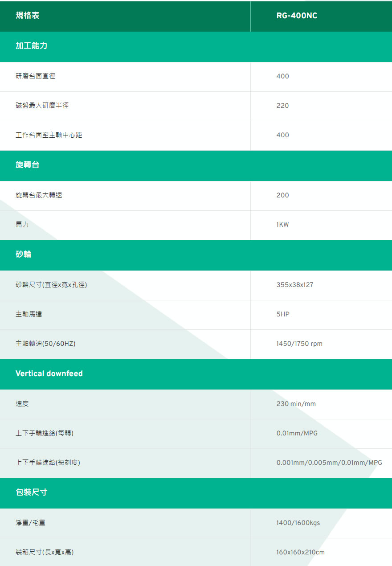Click the 160x160x210cm value
Image resolution: width=392 pixels, height=566 pixels.
[x=301, y=552]
